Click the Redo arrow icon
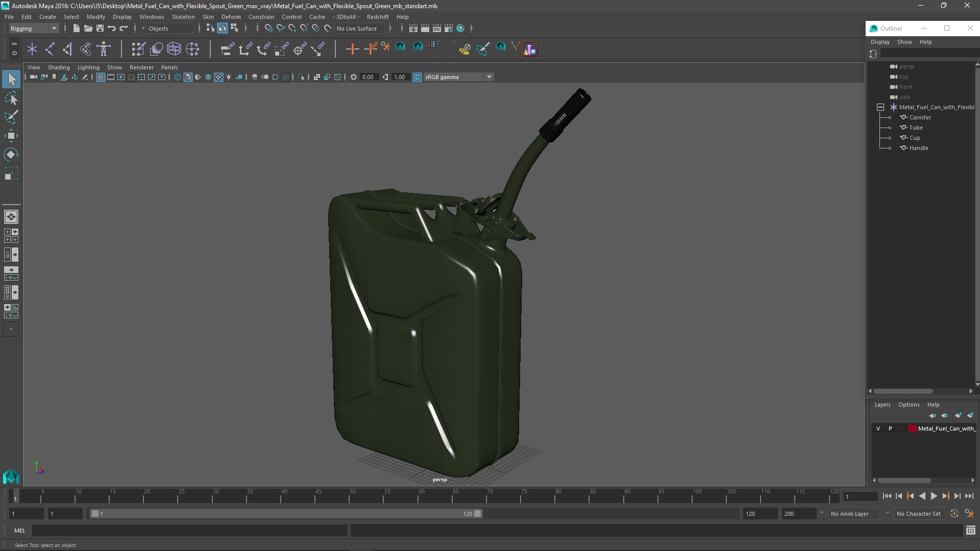Image resolution: width=980 pixels, height=551 pixels. 124,29
